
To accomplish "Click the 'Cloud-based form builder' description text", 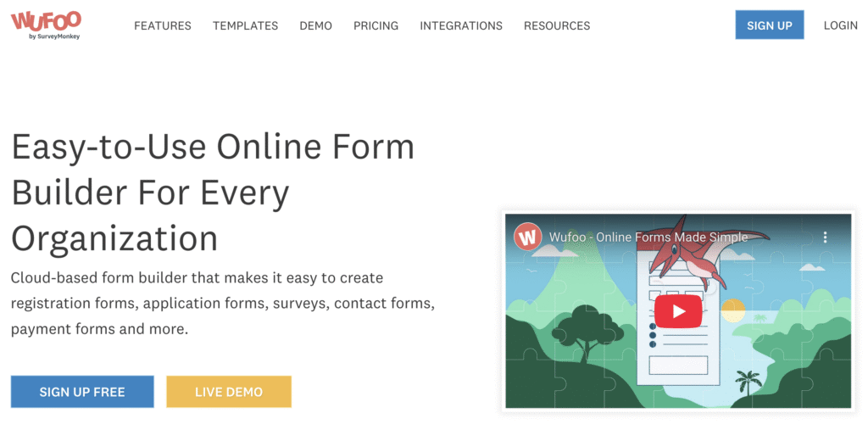I will coord(223,303).
